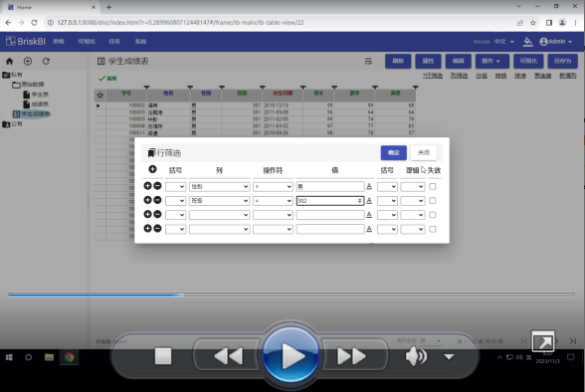Click the video player progress bar
The image size is (585, 392).
pos(292,294)
